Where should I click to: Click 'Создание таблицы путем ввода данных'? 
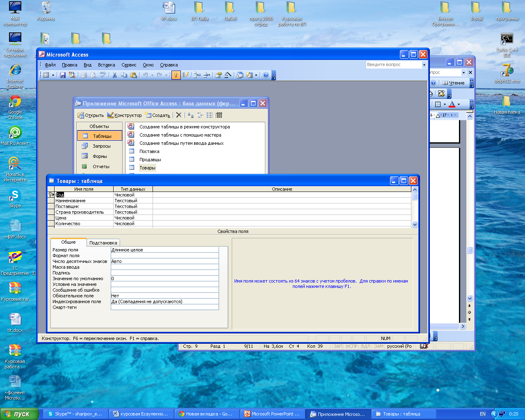[x=182, y=143]
